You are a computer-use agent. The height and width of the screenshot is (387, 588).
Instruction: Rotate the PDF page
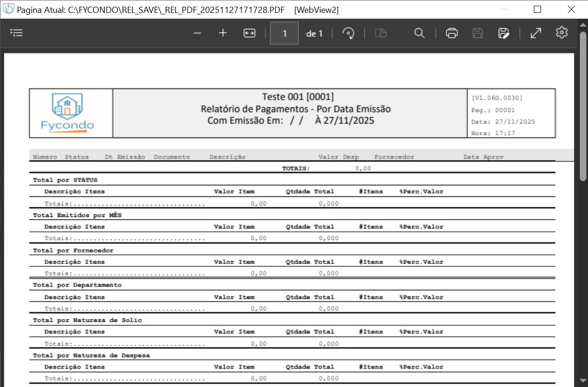coord(348,33)
